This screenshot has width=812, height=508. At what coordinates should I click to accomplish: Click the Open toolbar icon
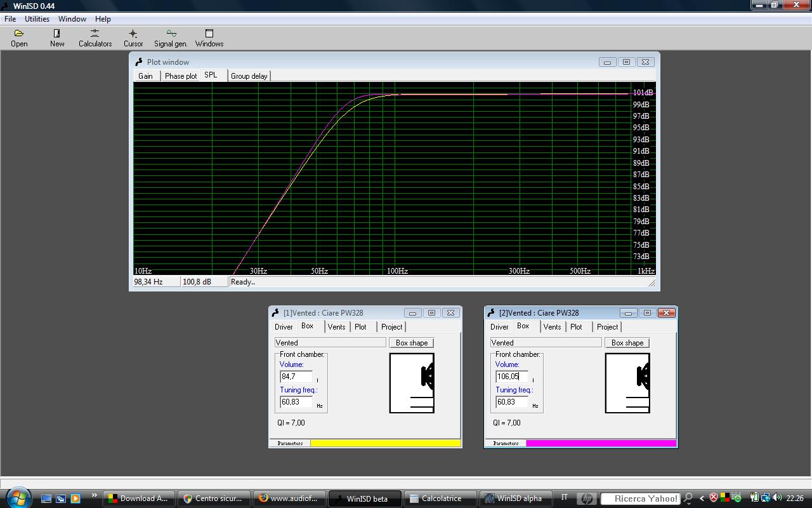tap(19, 37)
